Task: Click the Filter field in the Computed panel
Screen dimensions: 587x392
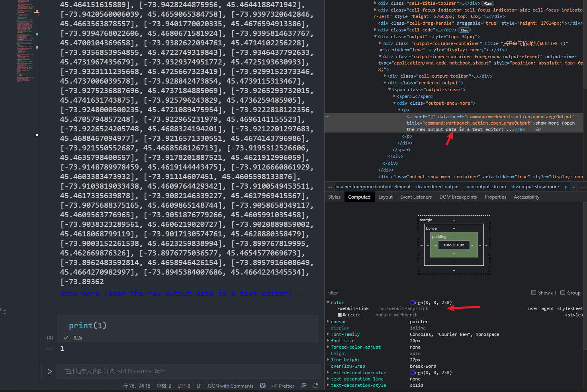Action: [358, 293]
